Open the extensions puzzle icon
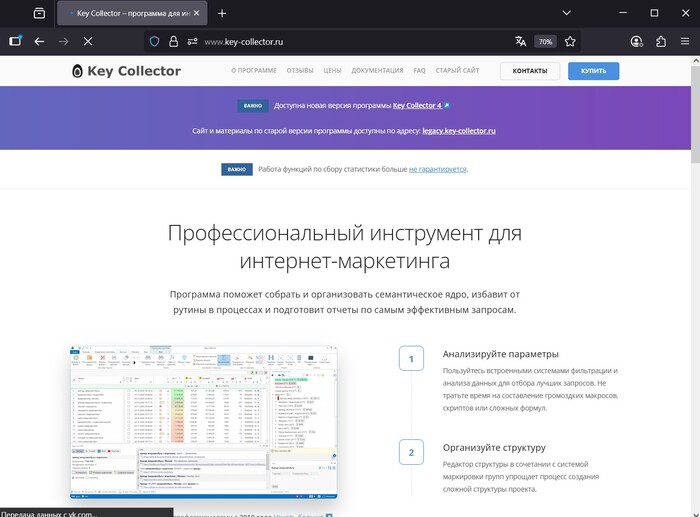Viewport: 700px width, 517px height. (x=661, y=42)
